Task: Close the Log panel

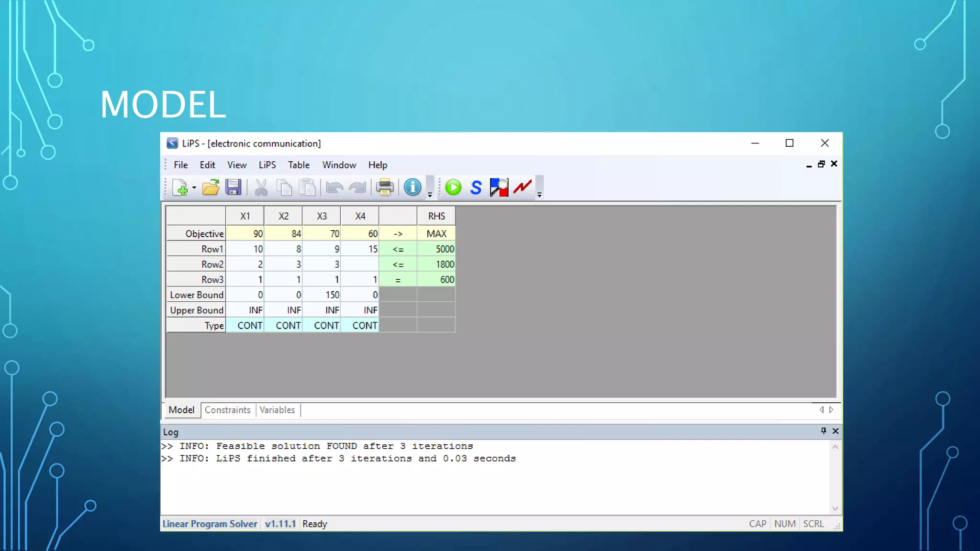Action: pos(835,431)
